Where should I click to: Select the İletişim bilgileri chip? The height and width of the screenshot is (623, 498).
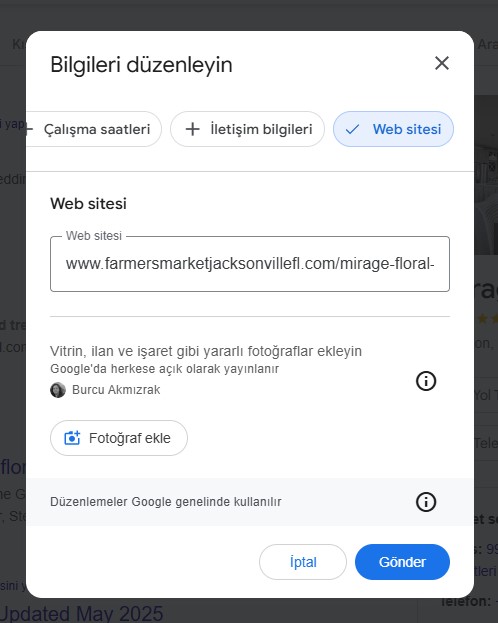(247, 129)
